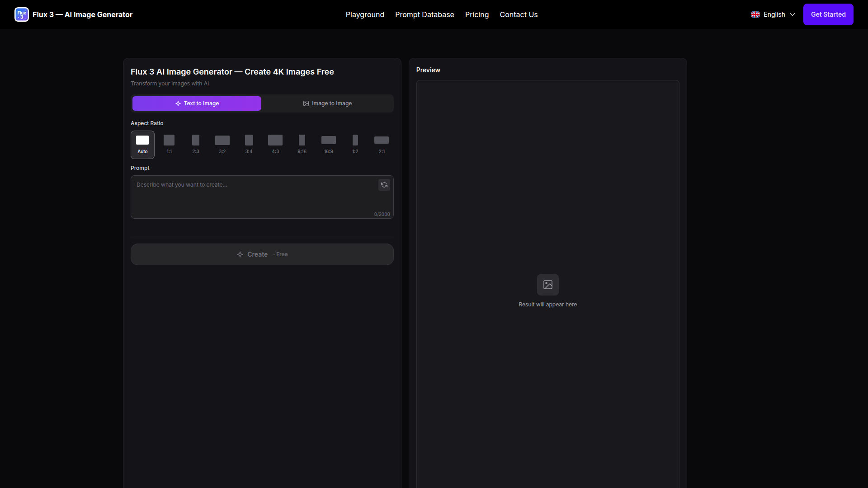Image resolution: width=868 pixels, height=488 pixels.
Task: Set aspect ratio to 2:1
Action: 382,145
